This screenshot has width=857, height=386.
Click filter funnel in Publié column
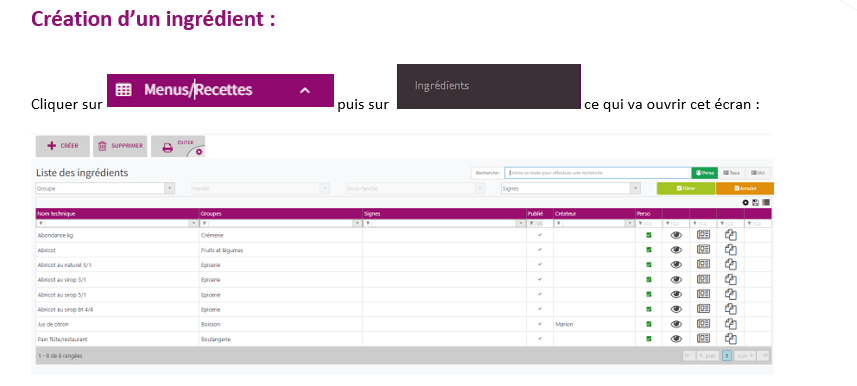pos(531,224)
